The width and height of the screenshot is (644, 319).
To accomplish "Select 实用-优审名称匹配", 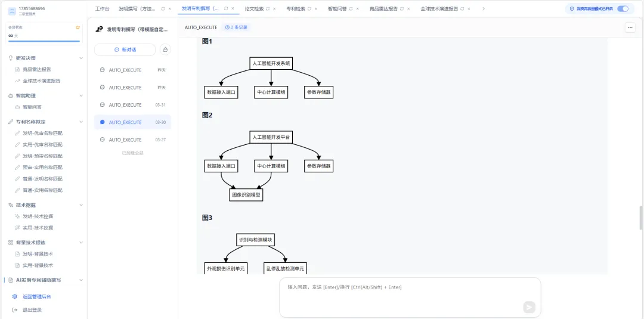I will click(43, 145).
